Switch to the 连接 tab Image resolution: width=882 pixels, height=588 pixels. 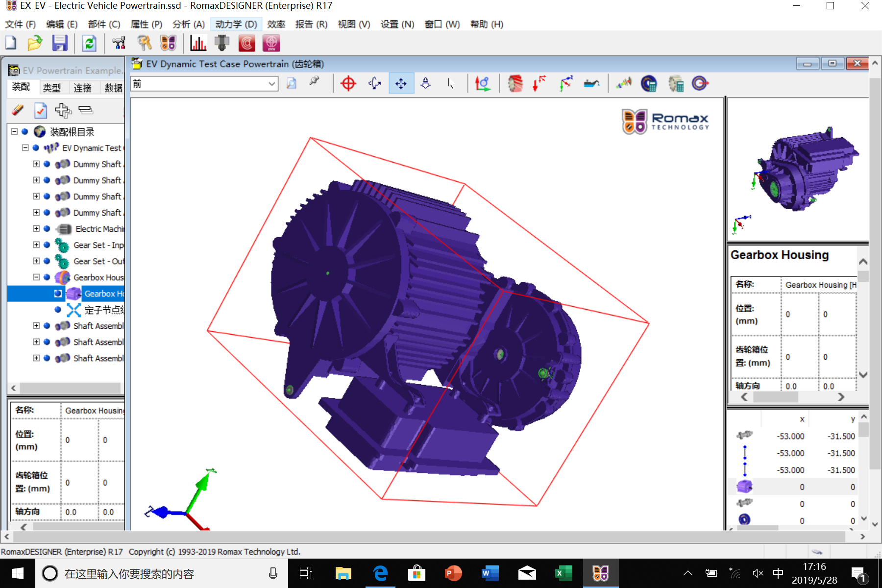pos(83,88)
